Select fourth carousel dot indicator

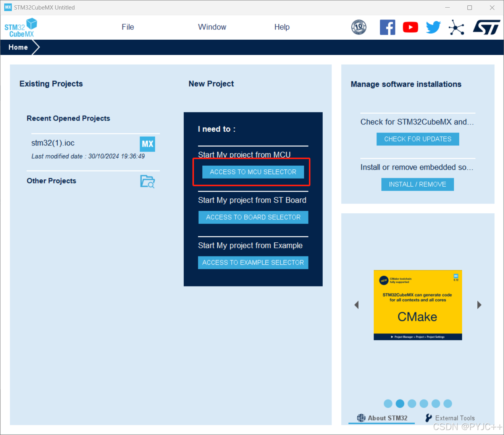(x=424, y=404)
